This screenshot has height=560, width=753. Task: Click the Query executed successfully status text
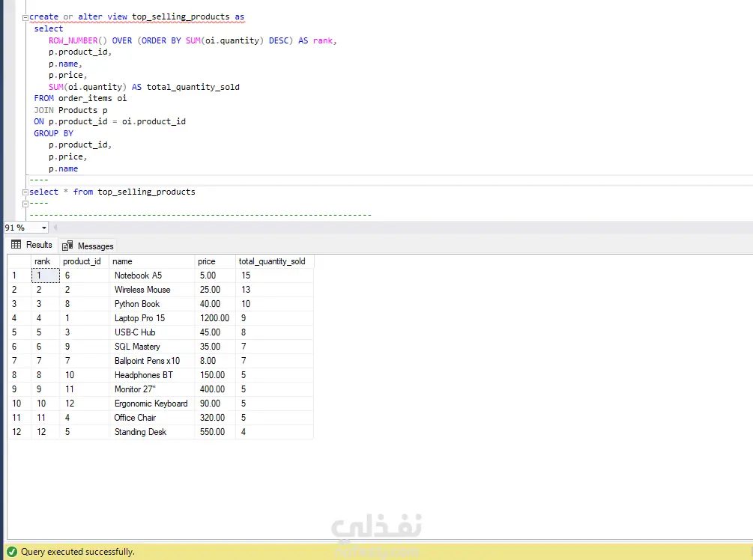(x=78, y=552)
